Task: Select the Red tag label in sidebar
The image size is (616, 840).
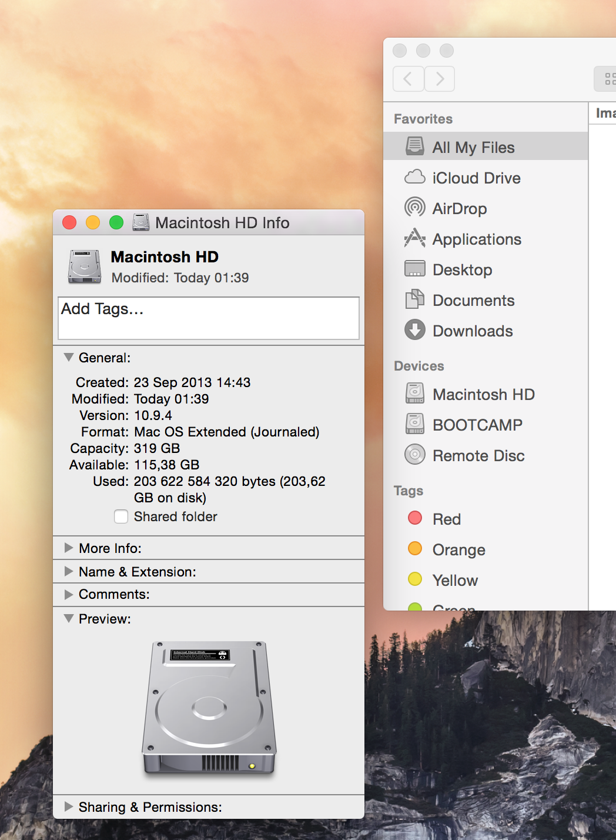Action: [x=447, y=519]
